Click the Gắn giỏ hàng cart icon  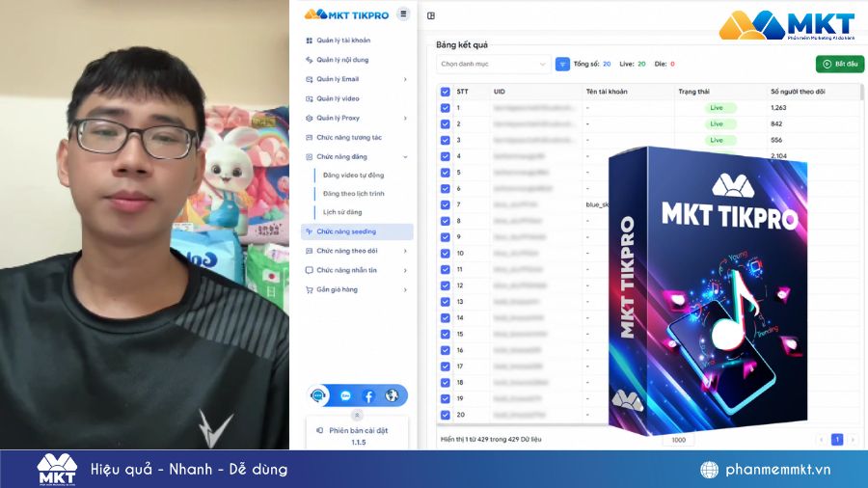coord(309,289)
